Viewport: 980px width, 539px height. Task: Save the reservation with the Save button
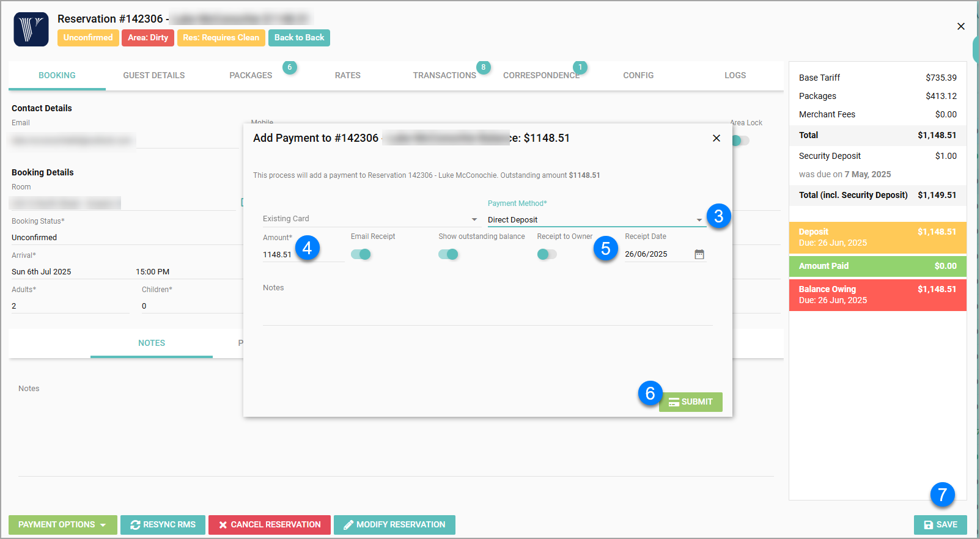point(940,524)
